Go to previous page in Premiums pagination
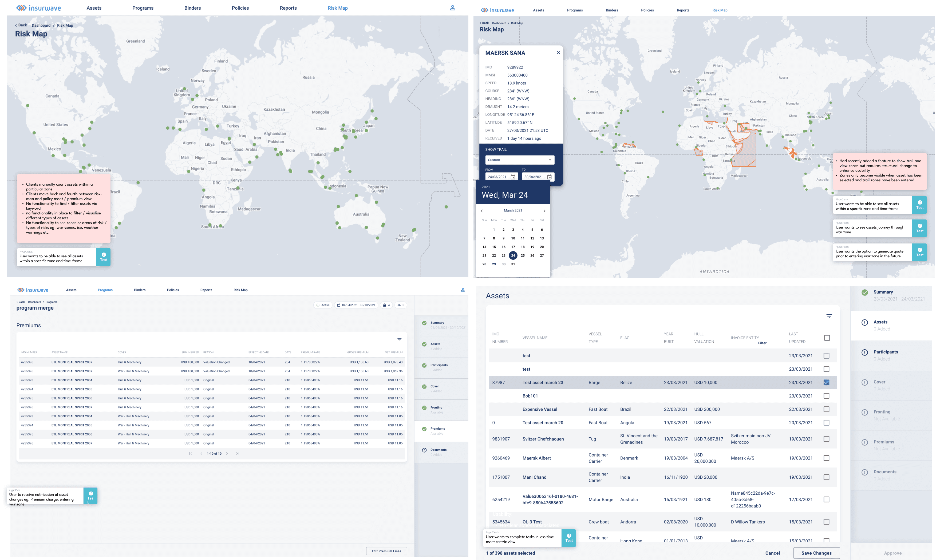The width and height of the screenshot is (944, 560). click(201, 454)
